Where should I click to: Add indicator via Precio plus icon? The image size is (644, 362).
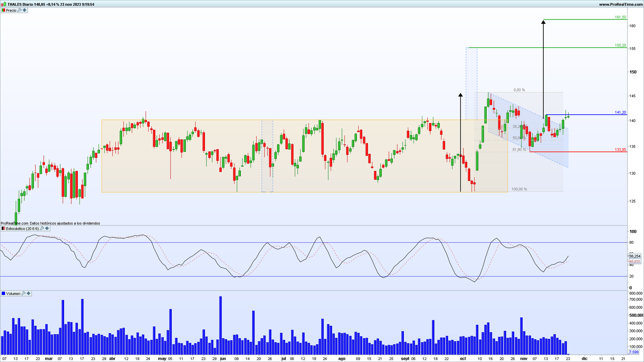point(25,10)
